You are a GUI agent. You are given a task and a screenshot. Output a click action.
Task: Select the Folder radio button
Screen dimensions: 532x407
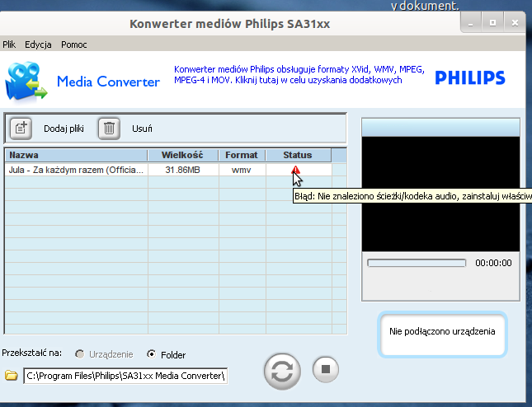point(151,354)
